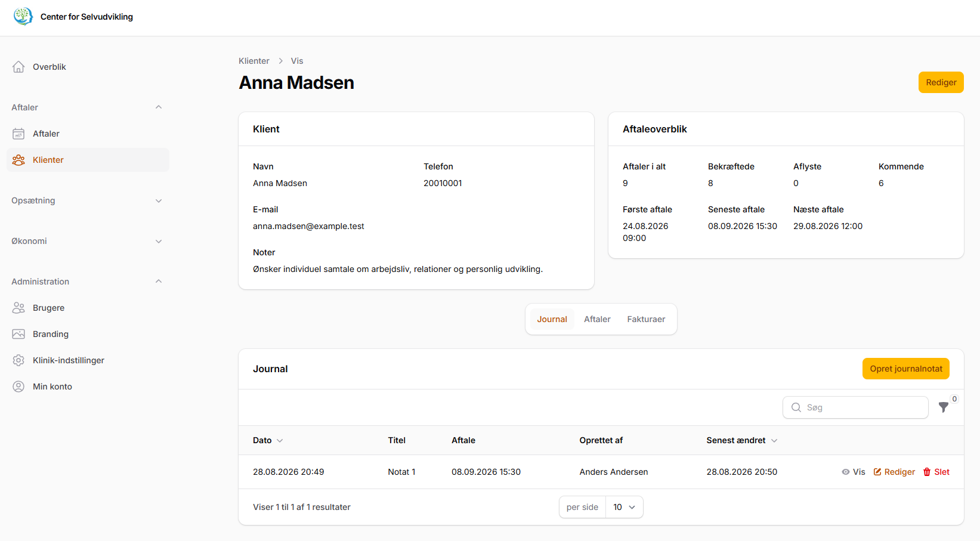Click the Notat 1 title cell
Viewport: 980px width, 541px height.
(x=401, y=472)
